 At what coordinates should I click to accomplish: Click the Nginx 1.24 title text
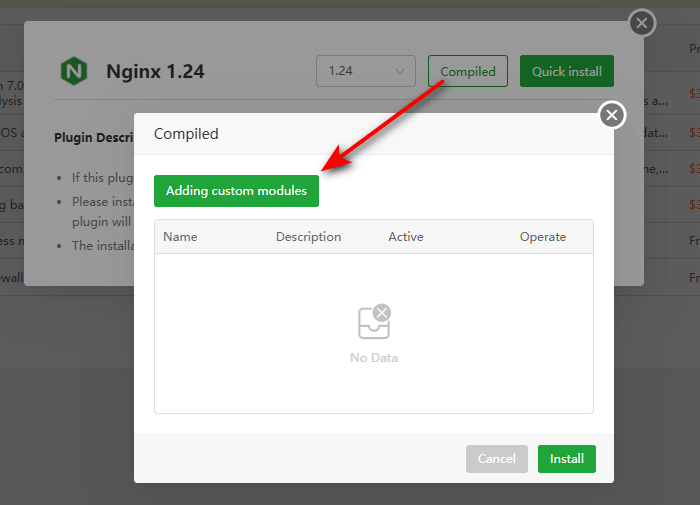click(155, 71)
